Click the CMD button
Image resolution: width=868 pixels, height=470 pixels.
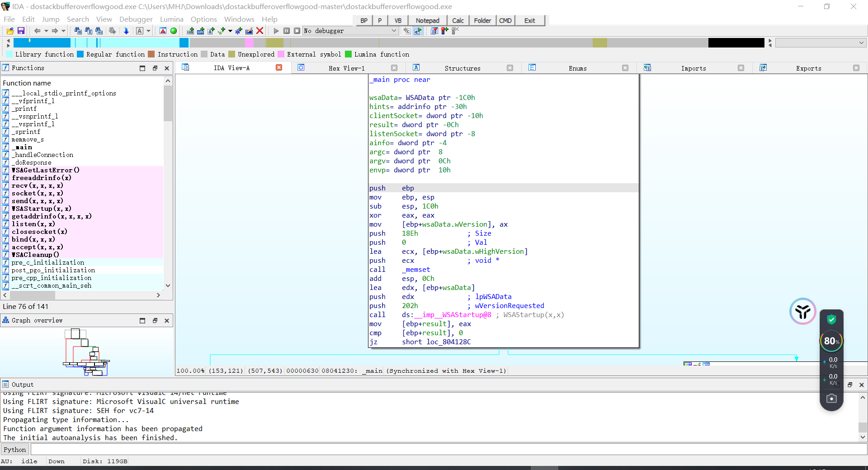(x=505, y=20)
